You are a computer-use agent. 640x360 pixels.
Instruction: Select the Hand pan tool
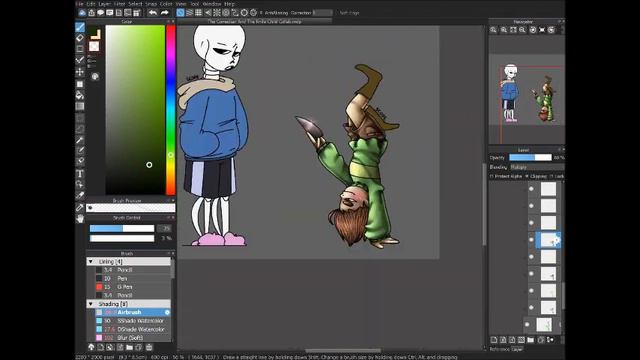coord(80,219)
